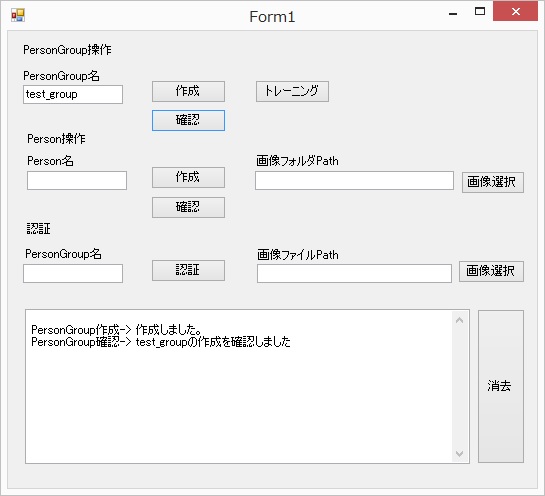Click 作成 button next to PersonGroup名 field
Viewport: 545px width, 496px height.
pyautogui.click(x=188, y=91)
